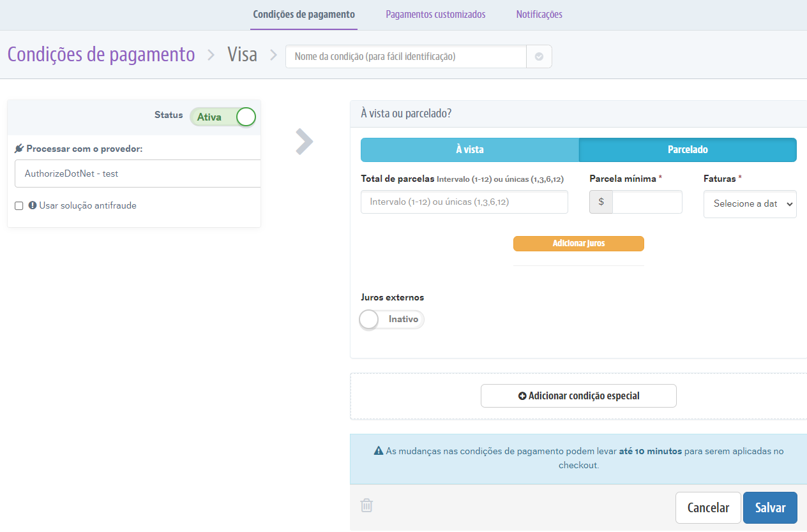Image resolution: width=807 pixels, height=532 pixels.
Task: Click the info icon beside Usar solução antifraude
Action: tap(33, 205)
